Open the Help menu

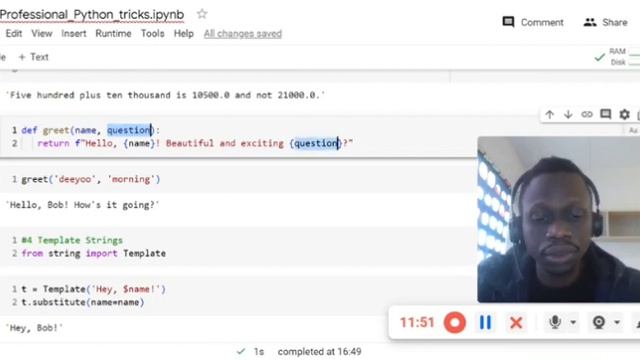pyautogui.click(x=184, y=33)
